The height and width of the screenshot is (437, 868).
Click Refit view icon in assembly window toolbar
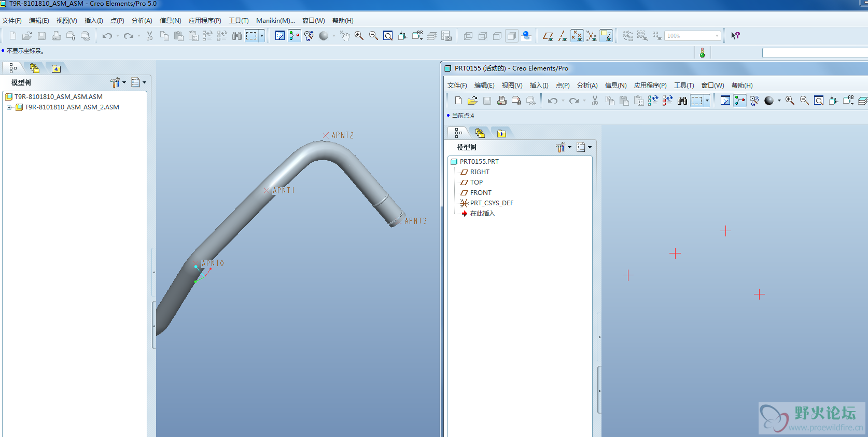[388, 36]
